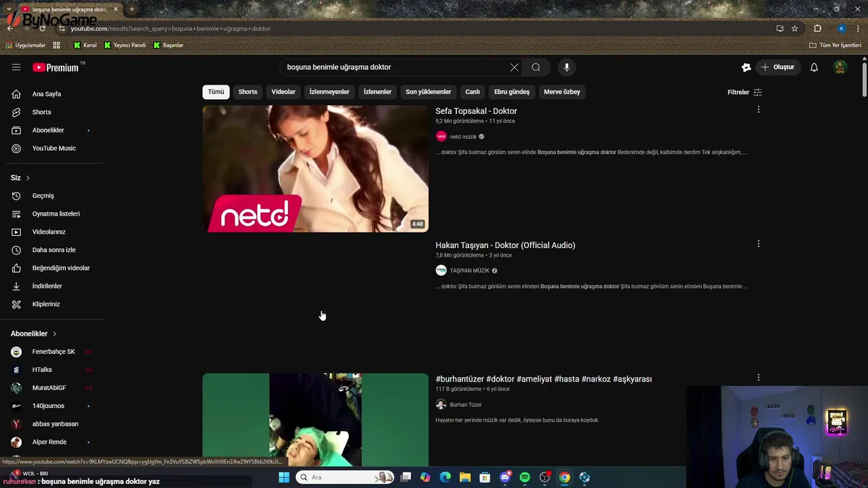
Task: Click the Oluştur create button
Action: (777, 67)
